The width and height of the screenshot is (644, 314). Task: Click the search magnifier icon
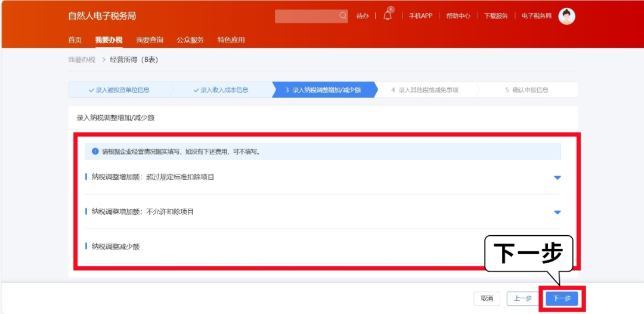tap(343, 16)
